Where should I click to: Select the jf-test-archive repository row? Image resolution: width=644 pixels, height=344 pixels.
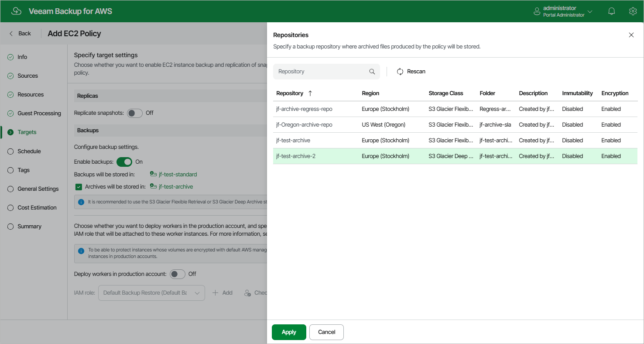coord(455,141)
